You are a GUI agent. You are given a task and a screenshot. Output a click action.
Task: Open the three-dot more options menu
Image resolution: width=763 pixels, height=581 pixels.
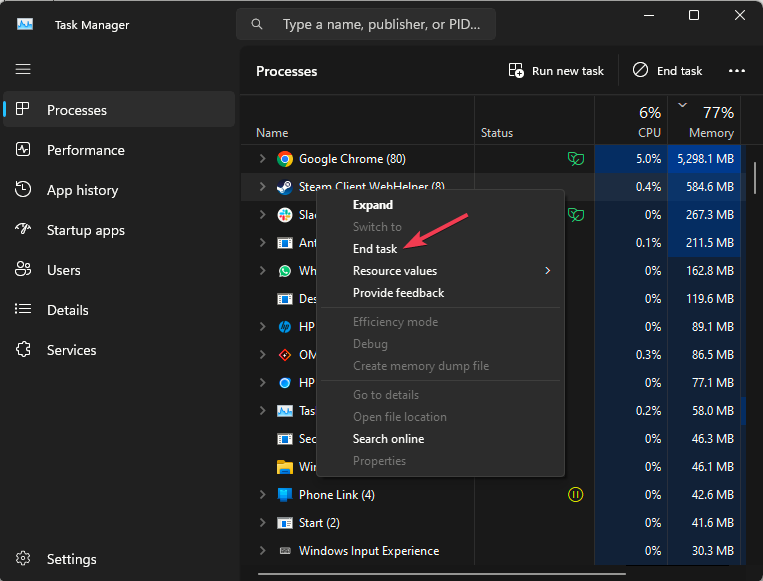click(737, 71)
